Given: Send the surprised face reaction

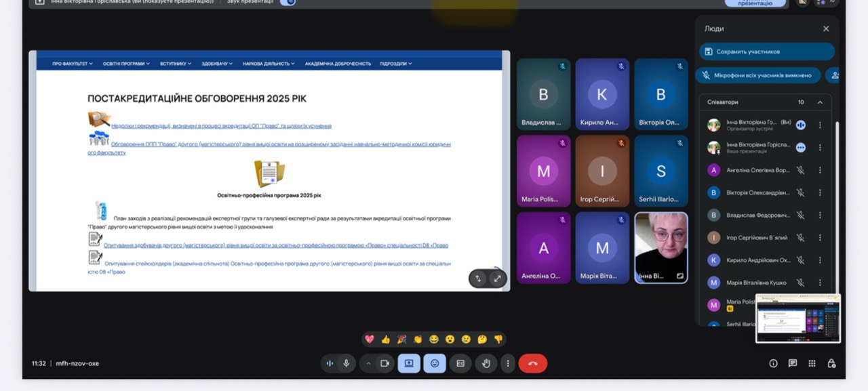Looking at the screenshot, I should pos(450,339).
